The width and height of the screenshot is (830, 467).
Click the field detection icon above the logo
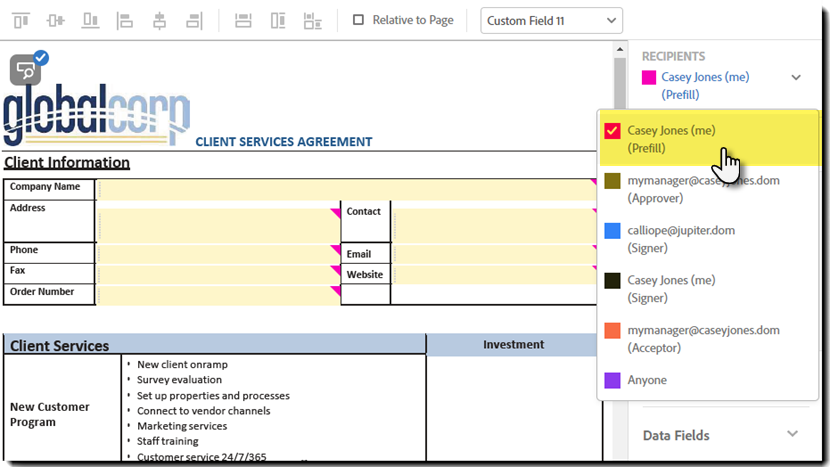[x=26, y=70]
